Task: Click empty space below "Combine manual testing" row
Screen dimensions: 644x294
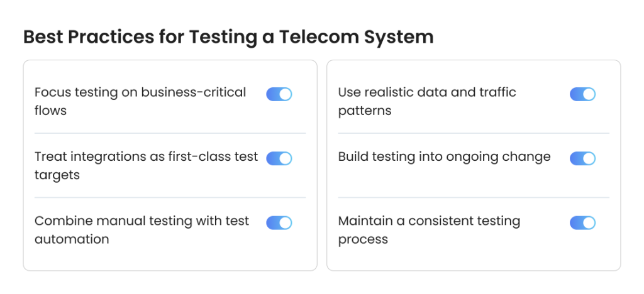Action: (170, 259)
